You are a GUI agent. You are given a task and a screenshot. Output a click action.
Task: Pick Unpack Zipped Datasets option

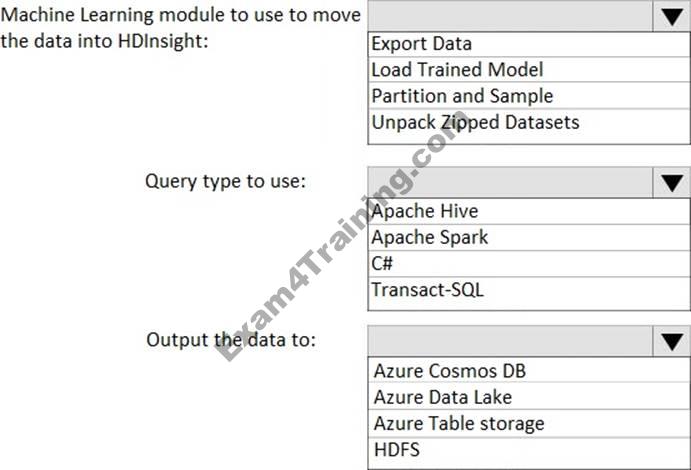[x=475, y=123]
